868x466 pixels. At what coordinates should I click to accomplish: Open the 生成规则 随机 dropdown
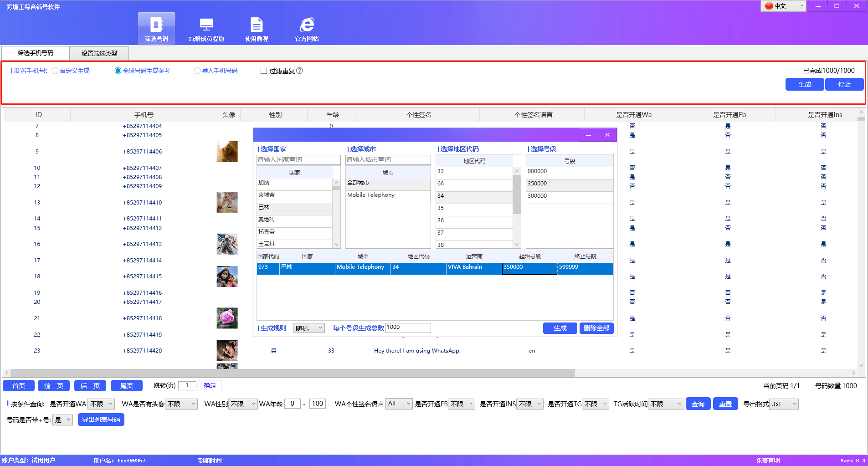click(308, 328)
